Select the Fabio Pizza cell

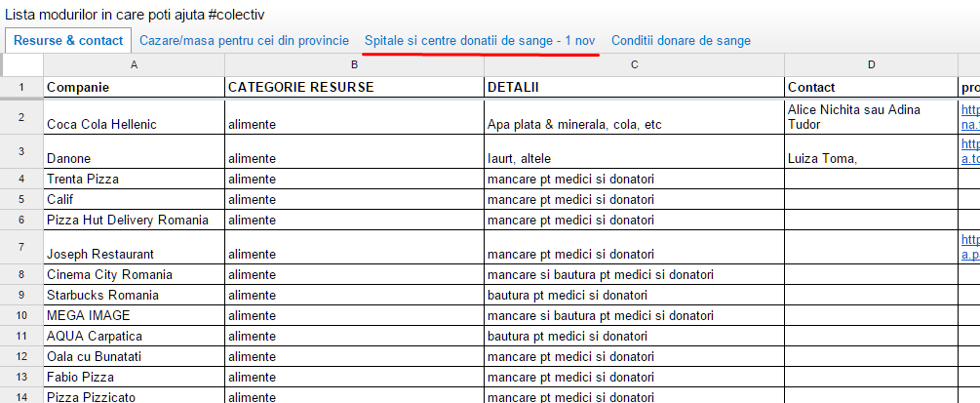click(x=134, y=377)
